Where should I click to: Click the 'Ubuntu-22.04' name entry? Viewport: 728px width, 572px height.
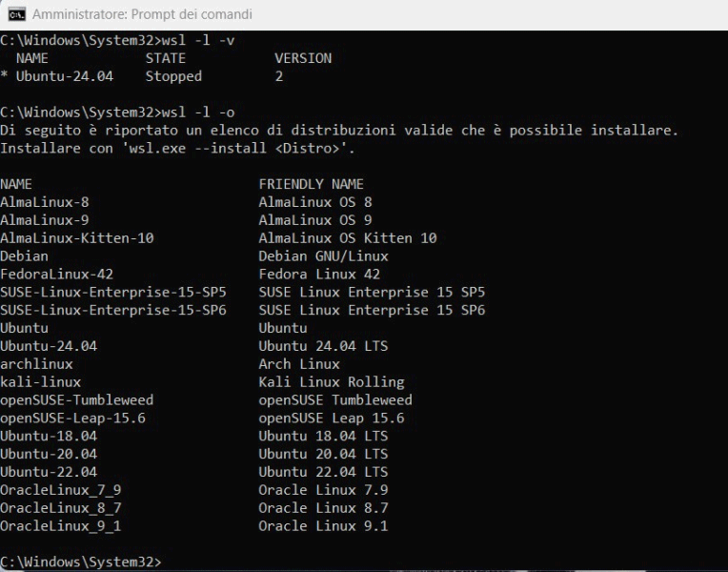49,472
